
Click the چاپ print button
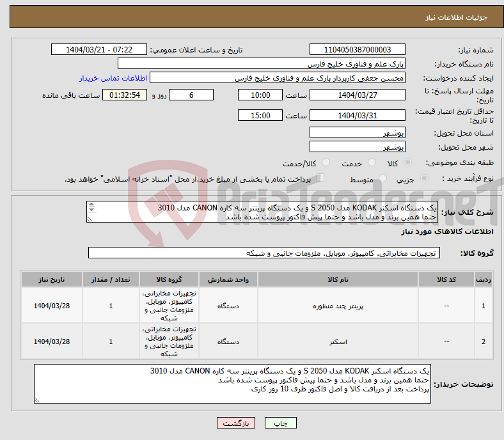click(281, 423)
